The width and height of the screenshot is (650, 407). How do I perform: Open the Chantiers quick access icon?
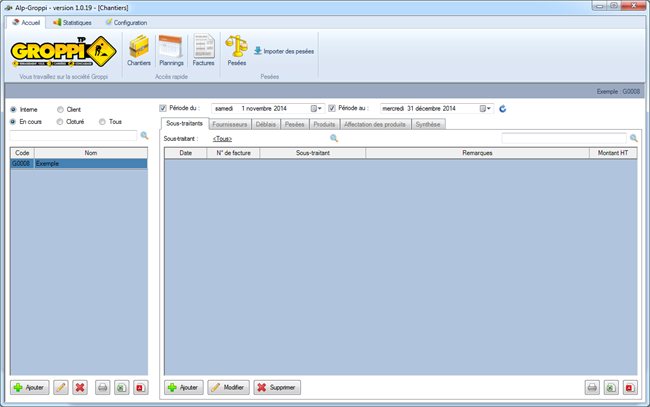point(139,49)
